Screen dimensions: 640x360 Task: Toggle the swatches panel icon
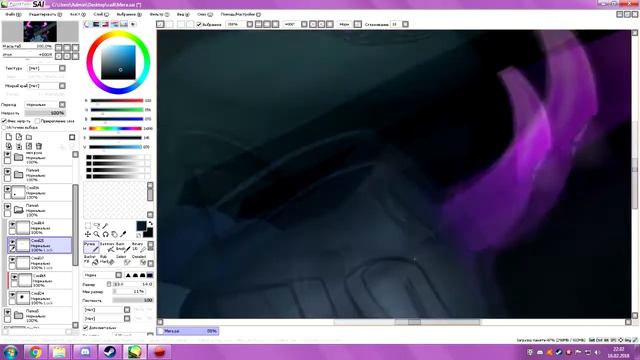click(x=124, y=24)
